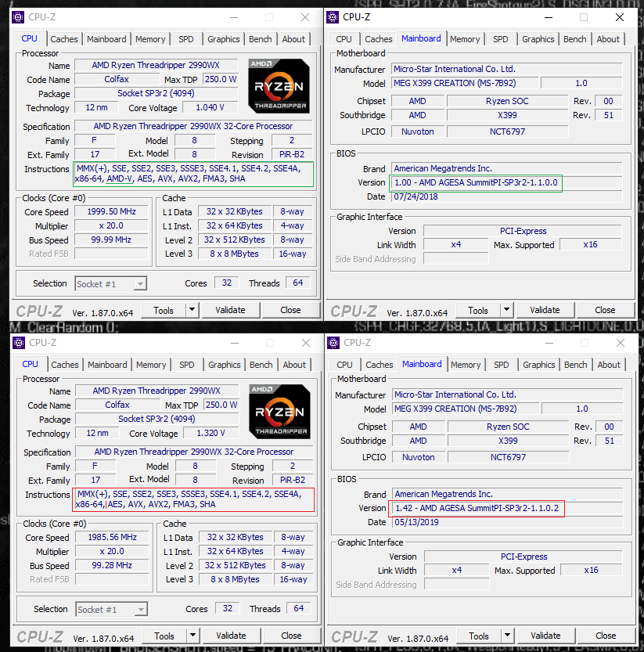Click NCT6797 LPCIO field in bottom-right window

[x=508, y=457]
